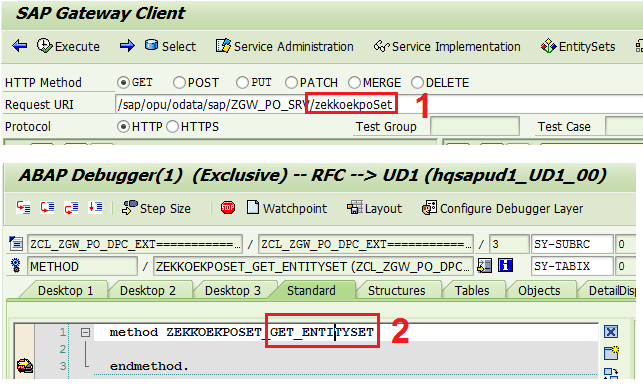
Task: Click the ZEKKOEKPOSET_GET_ENTITYSET method name field
Action: click(x=313, y=267)
